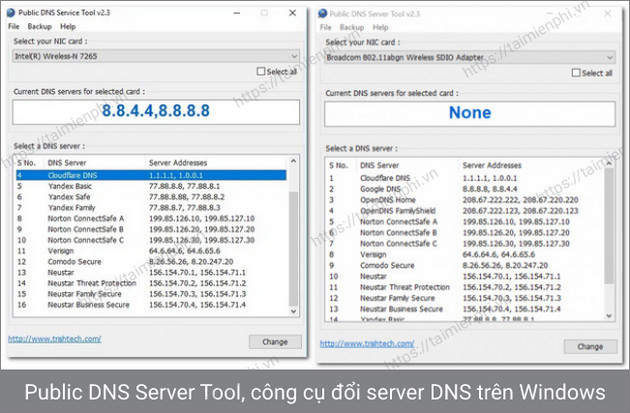Tick Select all checkbox in left window
The height and width of the screenshot is (413, 630).
[261, 72]
